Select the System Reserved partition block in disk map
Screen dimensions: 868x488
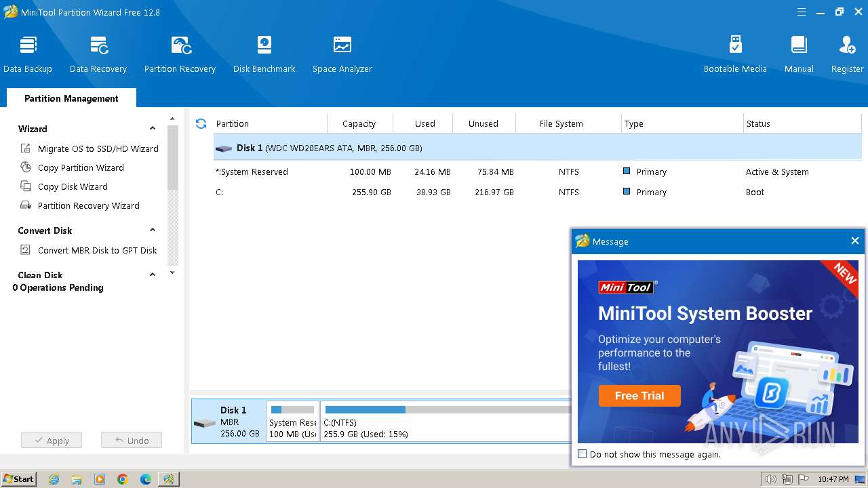point(292,421)
